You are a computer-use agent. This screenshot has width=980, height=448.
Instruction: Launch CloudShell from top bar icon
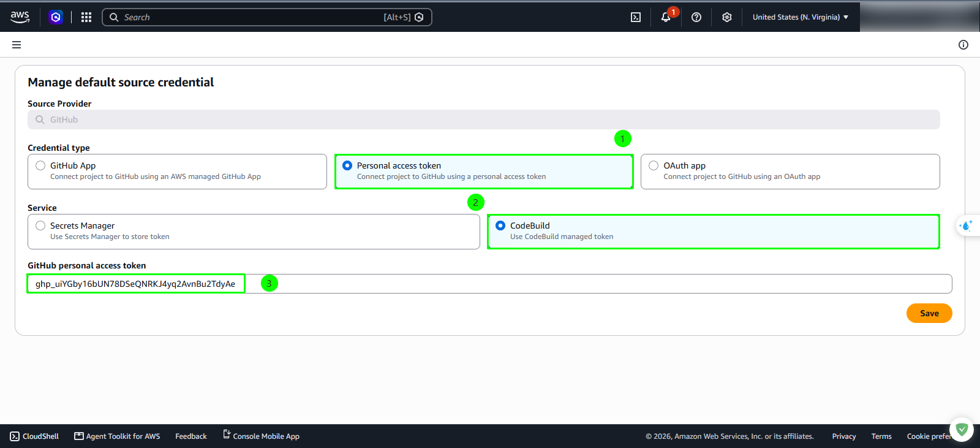[636, 17]
